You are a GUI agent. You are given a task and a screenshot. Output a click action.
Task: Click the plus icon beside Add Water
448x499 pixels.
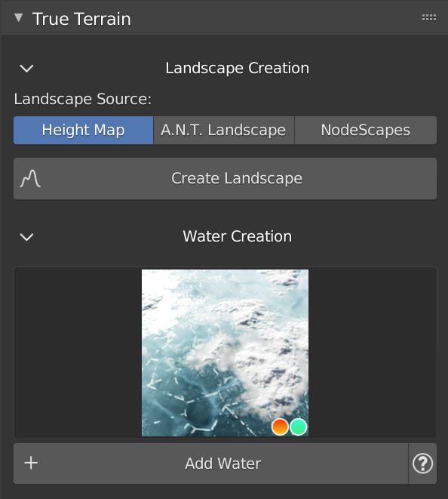[x=31, y=463]
